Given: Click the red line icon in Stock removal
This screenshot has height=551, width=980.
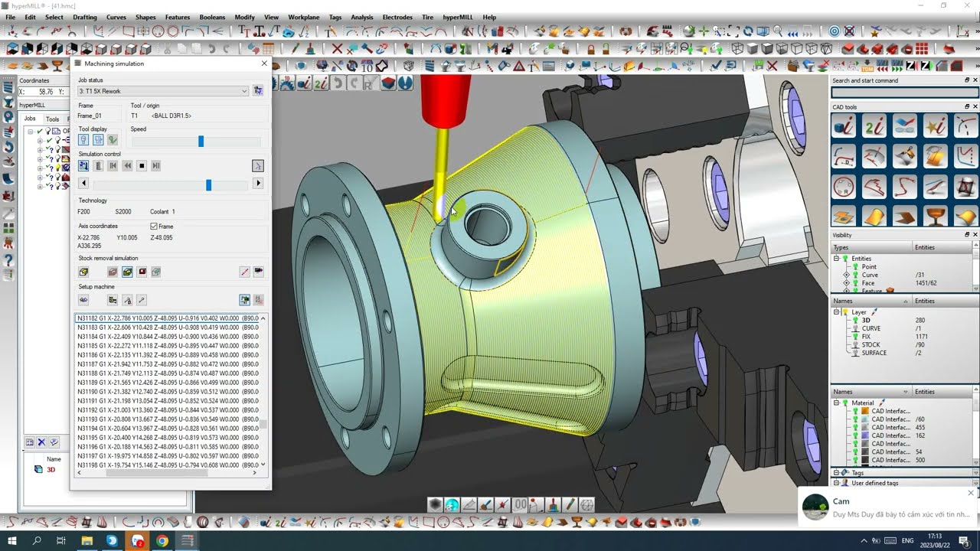Looking at the screenshot, I should pyautogui.click(x=244, y=272).
